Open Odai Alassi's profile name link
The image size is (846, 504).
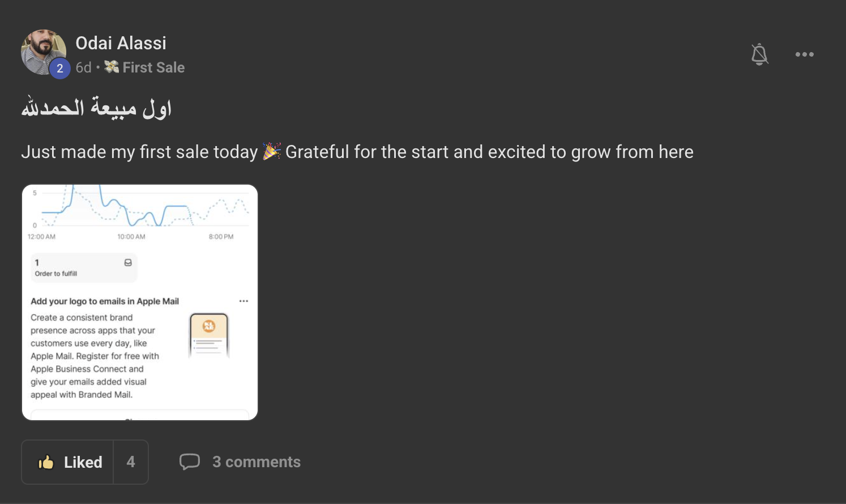[x=121, y=43]
